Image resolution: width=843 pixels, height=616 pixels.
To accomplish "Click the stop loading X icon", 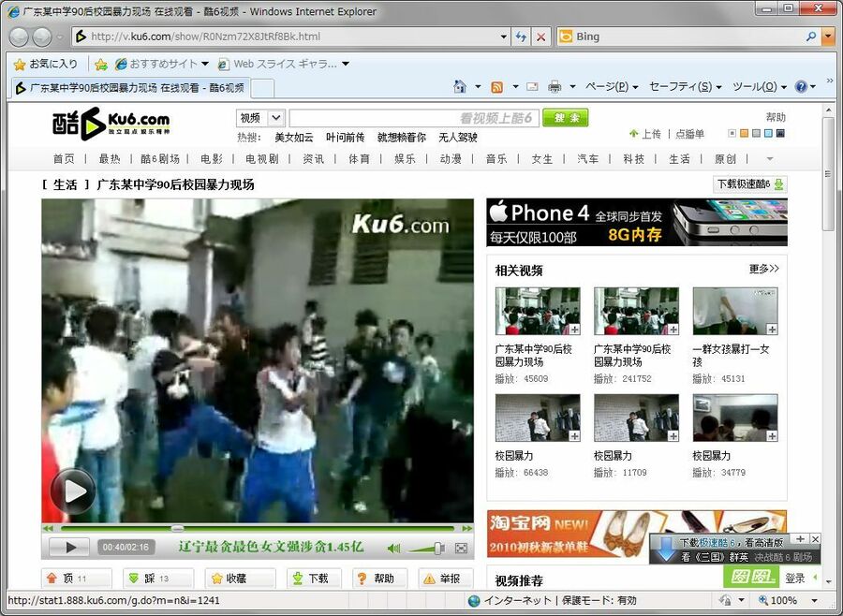I will click(540, 37).
